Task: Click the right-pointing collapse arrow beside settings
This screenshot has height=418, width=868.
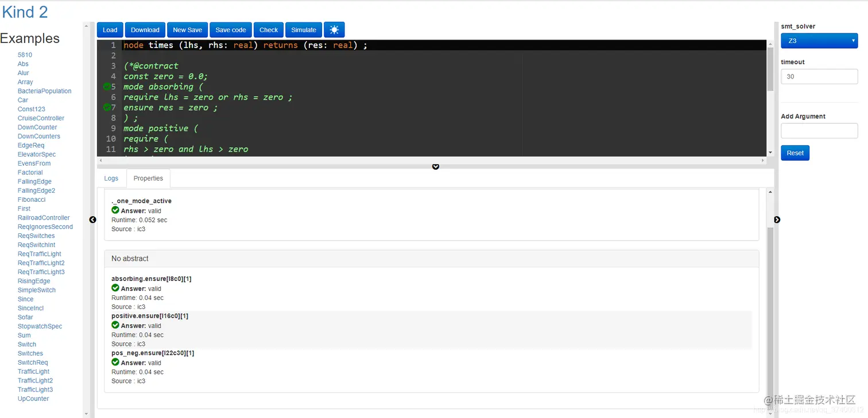Action: [777, 220]
